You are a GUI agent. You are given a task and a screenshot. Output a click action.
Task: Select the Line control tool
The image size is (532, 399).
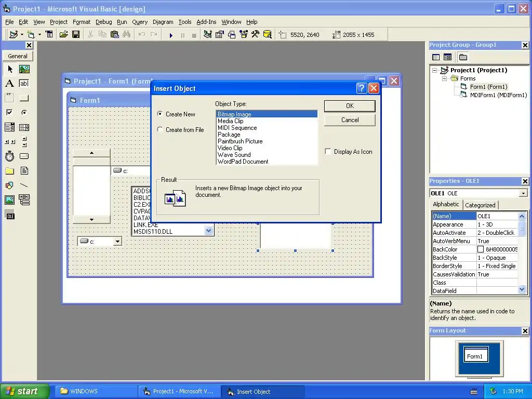pos(24,185)
